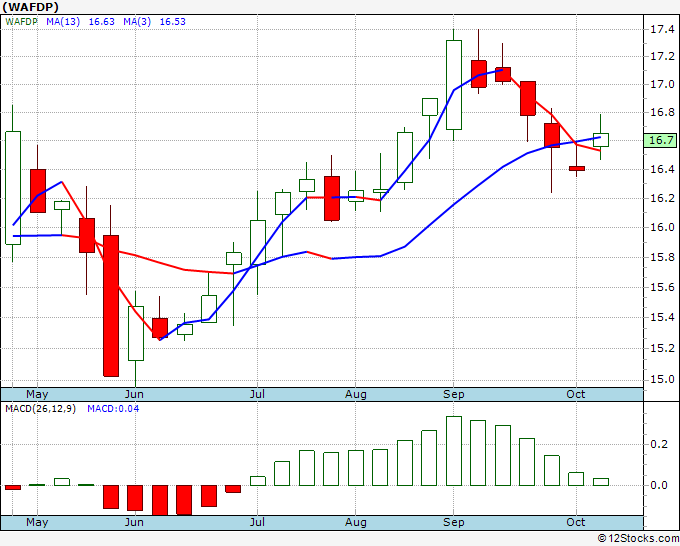680x546 pixels.
Task: Click Oct on the price chart time axis
Action: (576, 394)
